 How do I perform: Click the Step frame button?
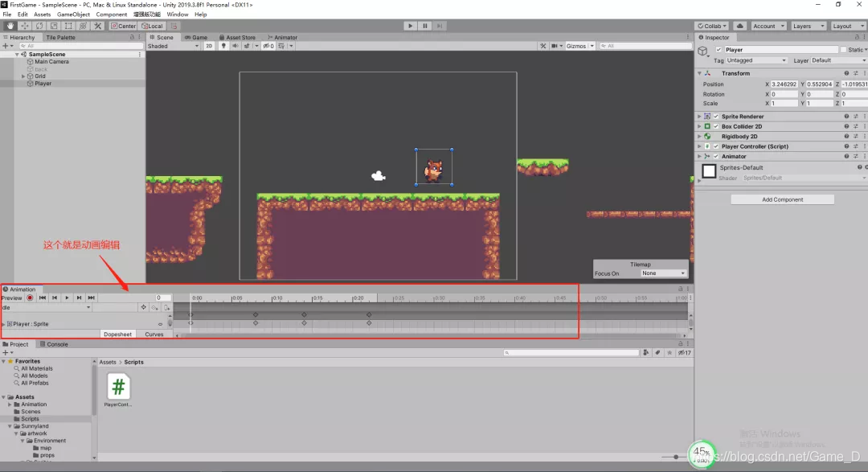[440, 26]
